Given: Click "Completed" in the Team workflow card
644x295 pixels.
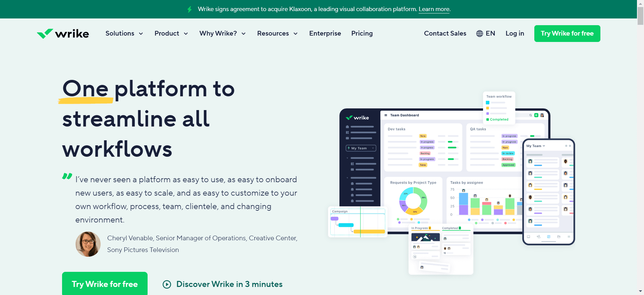Looking at the screenshot, I should pyautogui.click(x=499, y=119).
